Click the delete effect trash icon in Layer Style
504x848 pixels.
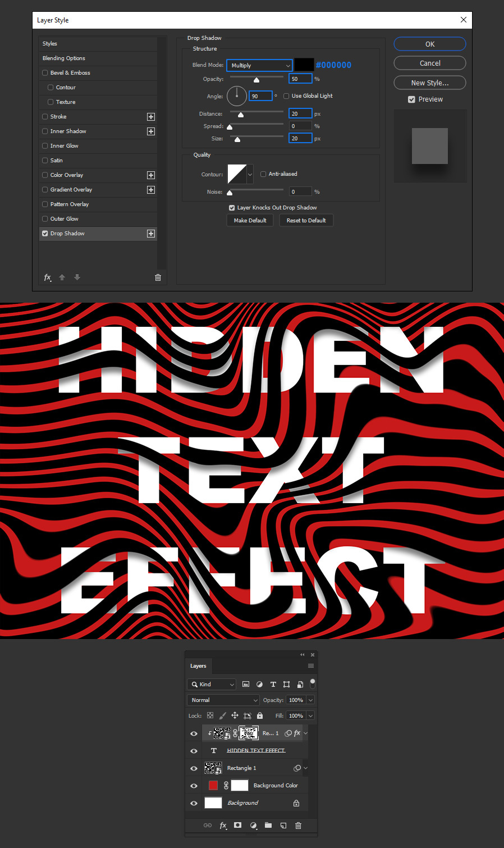[x=158, y=277]
